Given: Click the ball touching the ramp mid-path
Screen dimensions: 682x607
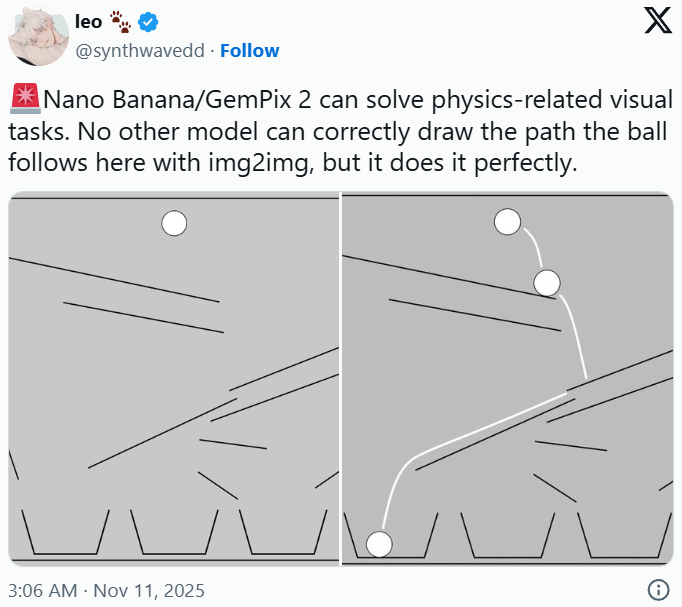Looking at the screenshot, I should click(x=546, y=282).
